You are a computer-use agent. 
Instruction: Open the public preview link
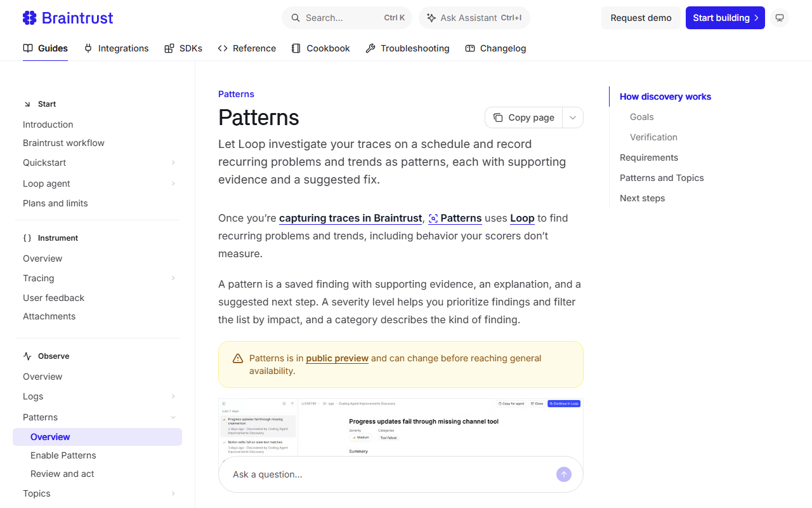[x=337, y=358]
